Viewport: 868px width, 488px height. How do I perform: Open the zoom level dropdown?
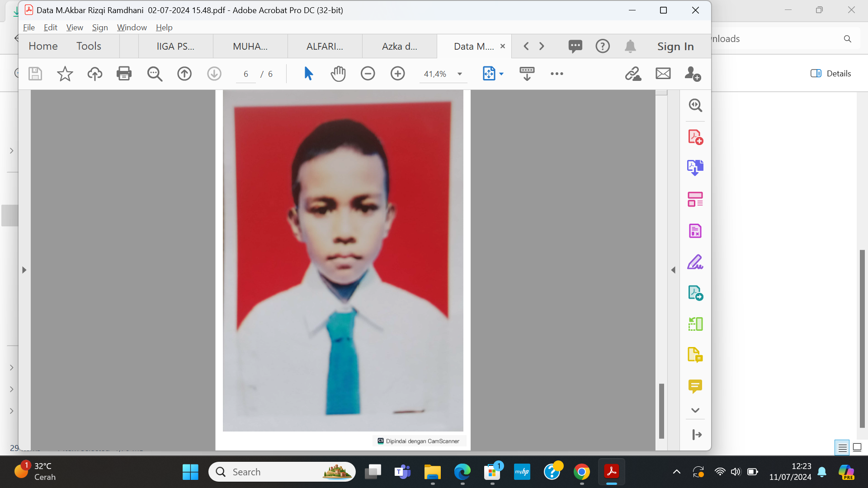pos(460,74)
